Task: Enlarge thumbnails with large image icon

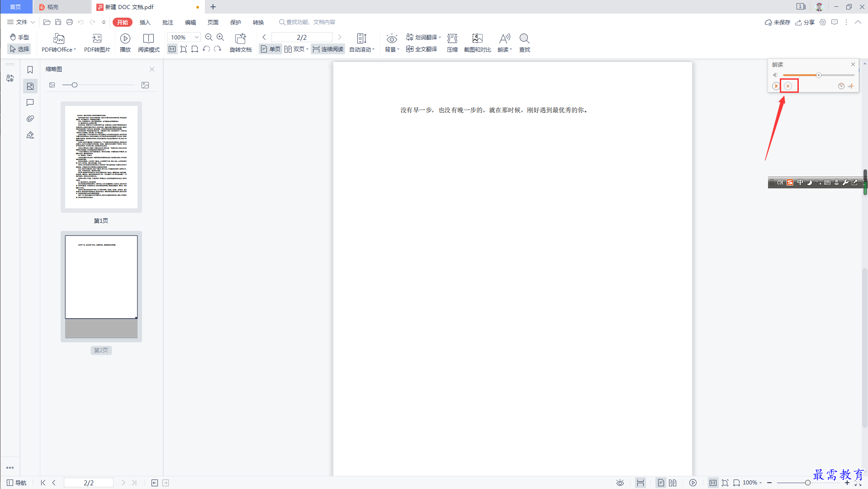Action: point(145,85)
